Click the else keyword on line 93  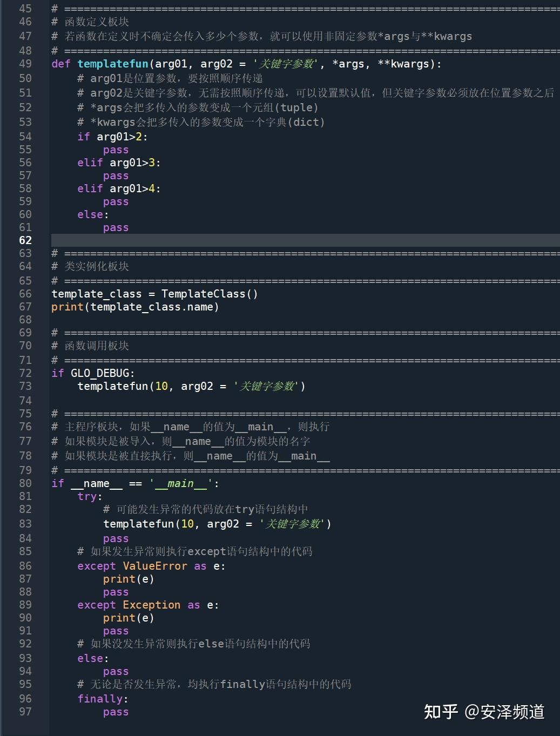[91, 658]
